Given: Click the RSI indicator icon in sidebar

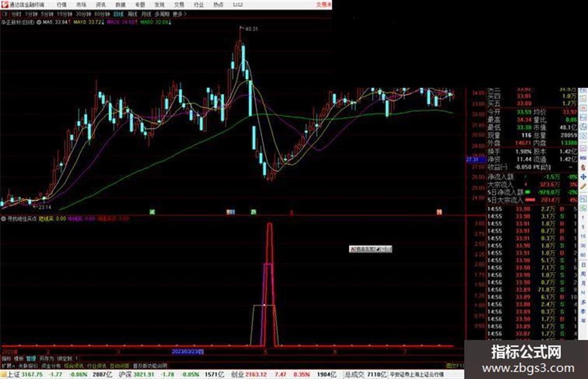Looking at the screenshot, I should coord(583,158).
